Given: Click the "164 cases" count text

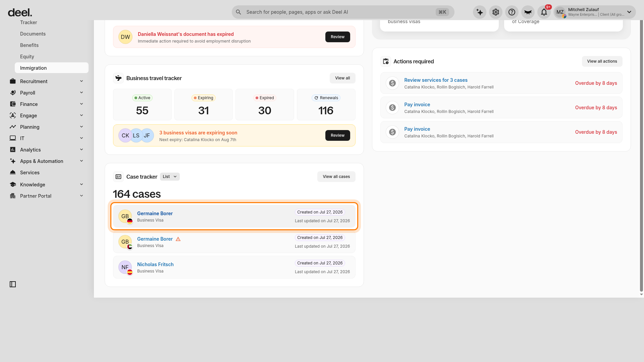Looking at the screenshot, I should (137, 194).
